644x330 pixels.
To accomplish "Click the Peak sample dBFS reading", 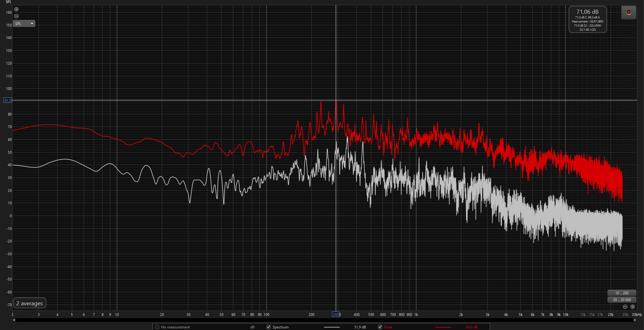I will point(587,22).
